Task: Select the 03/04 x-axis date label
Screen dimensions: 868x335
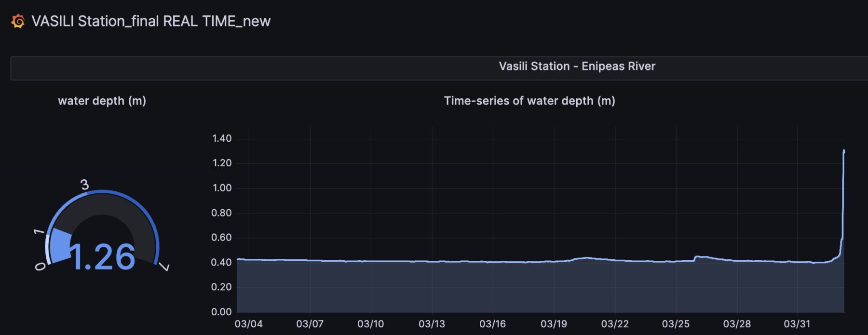Action: (x=248, y=324)
